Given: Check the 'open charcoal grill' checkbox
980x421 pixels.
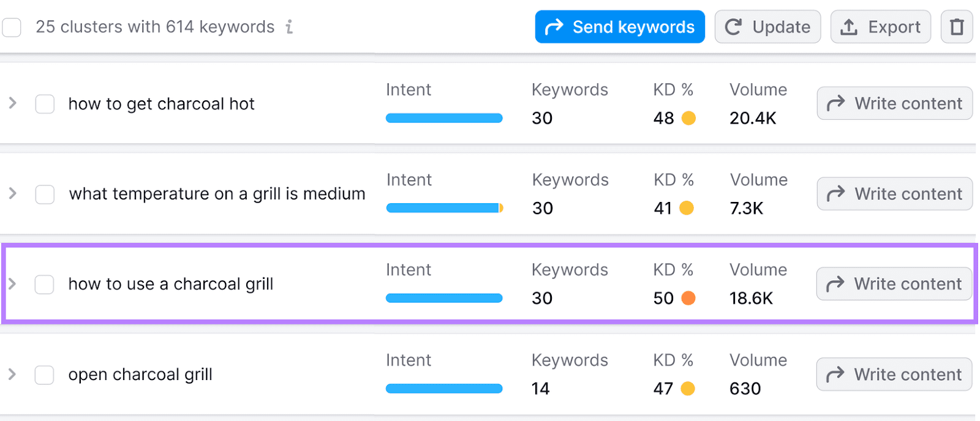Looking at the screenshot, I should pyautogui.click(x=44, y=375).
